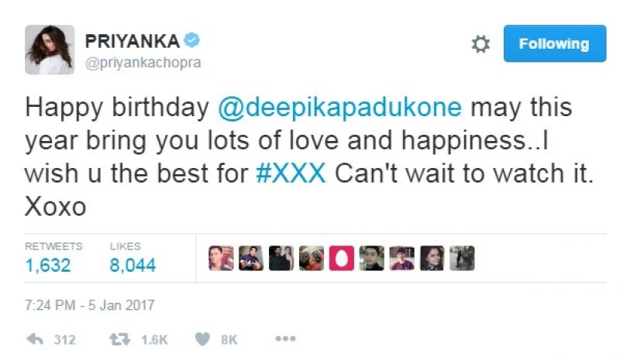View the 1,632 retweets list

point(48,265)
